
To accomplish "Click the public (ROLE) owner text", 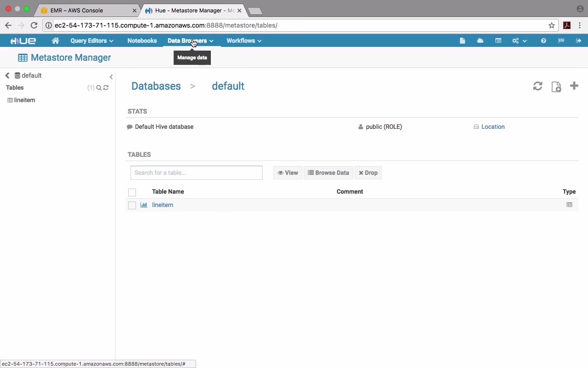I will (x=384, y=127).
